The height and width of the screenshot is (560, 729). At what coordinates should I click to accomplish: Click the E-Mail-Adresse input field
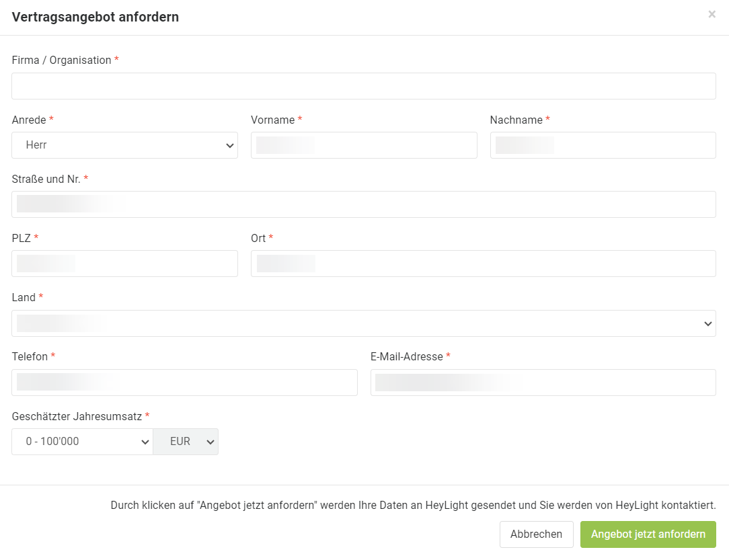pyautogui.click(x=543, y=383)
